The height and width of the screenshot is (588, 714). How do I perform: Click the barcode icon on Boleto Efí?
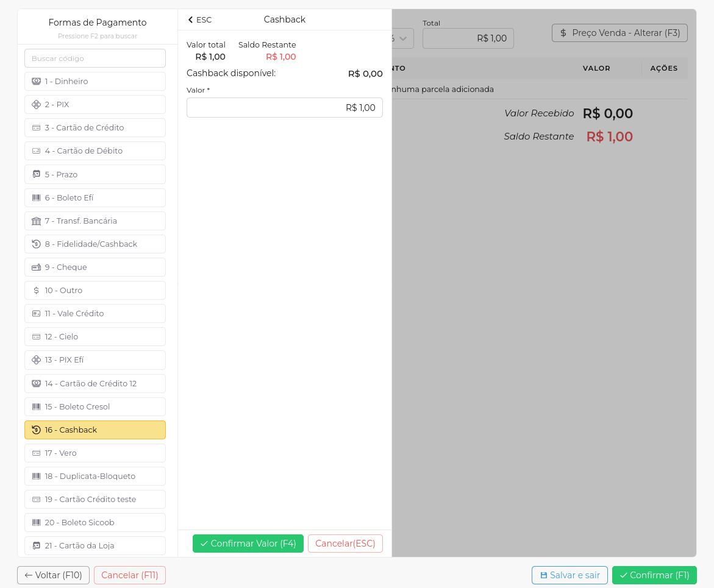pyautogui.click(x=35, y=197)
